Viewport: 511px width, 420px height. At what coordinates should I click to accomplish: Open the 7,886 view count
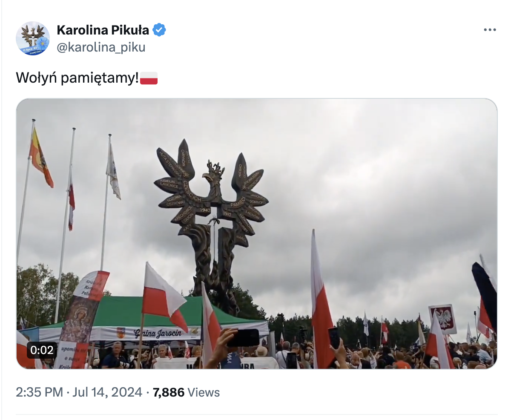point(169,392)
